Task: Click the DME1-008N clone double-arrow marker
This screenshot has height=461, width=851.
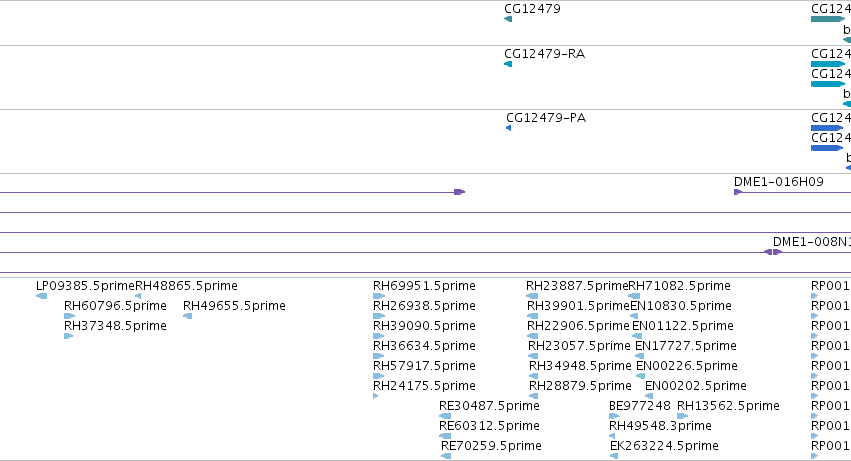Action: tap(773, 252)
